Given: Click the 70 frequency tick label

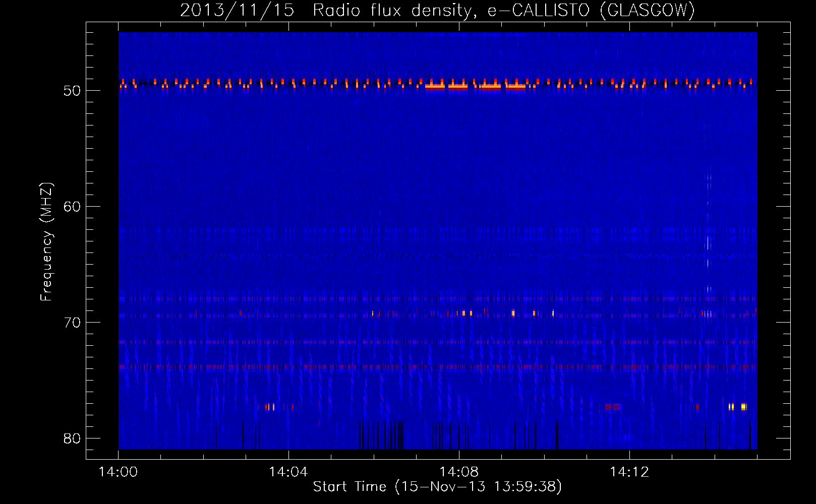Looking at the screenshot, I should click(72, 323).
